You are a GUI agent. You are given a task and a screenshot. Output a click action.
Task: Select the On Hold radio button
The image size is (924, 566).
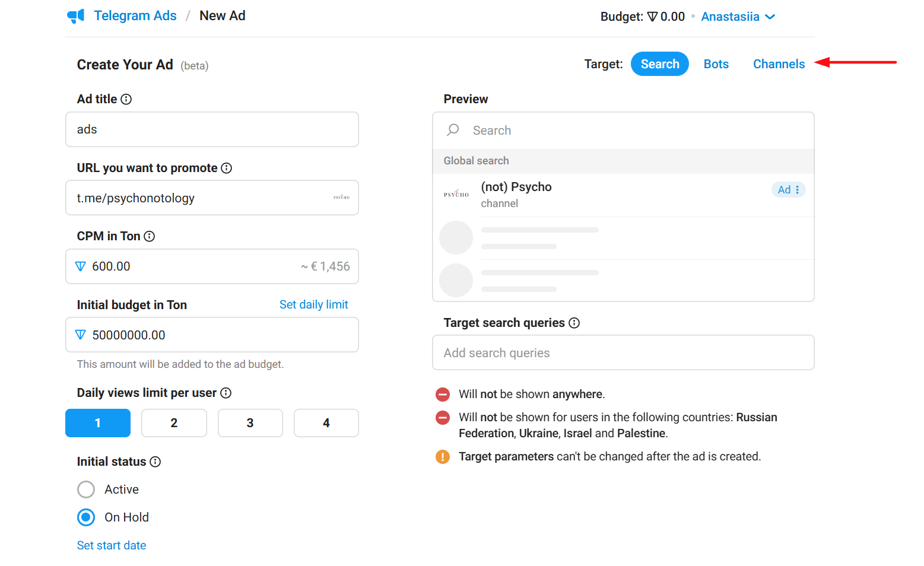(86, 517)
